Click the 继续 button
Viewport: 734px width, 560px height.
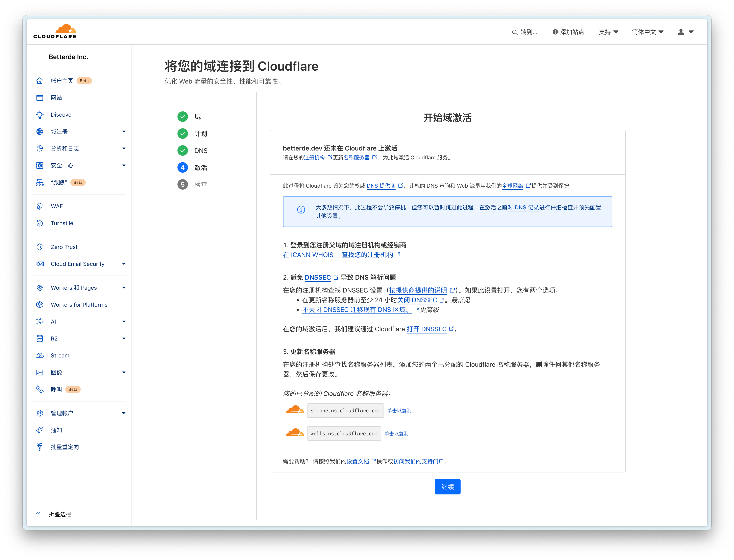(x=447, y=486)
